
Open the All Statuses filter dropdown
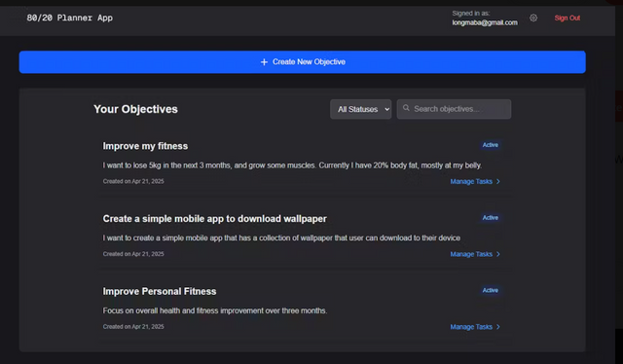(x=360, y=109)
